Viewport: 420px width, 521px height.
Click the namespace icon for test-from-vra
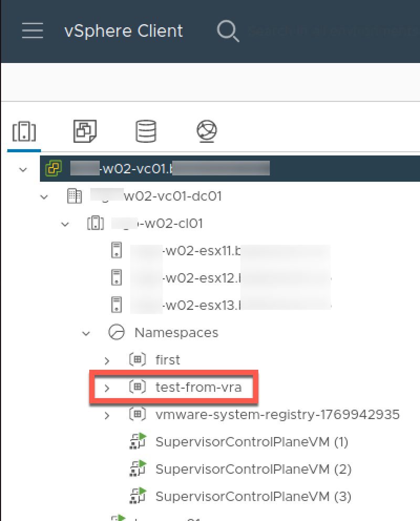click(x=138, y=387)
